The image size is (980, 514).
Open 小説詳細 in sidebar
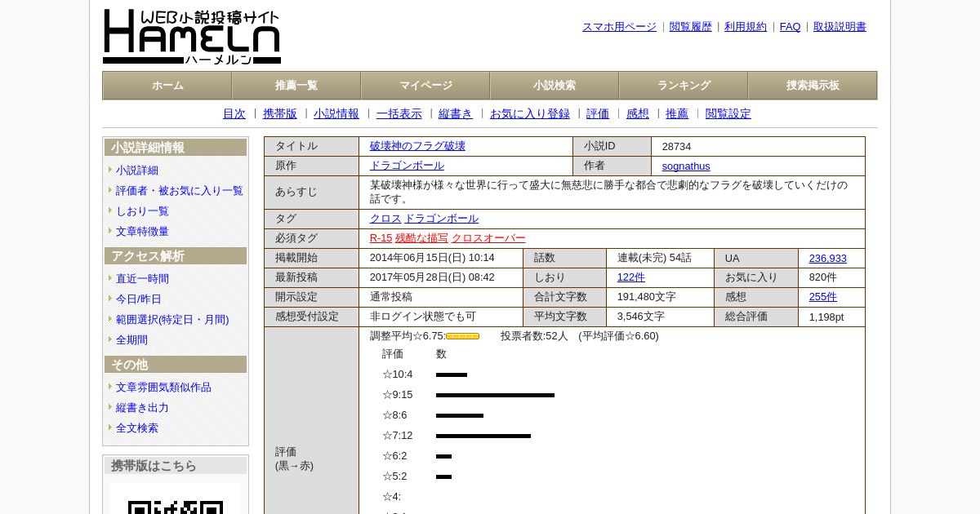pos(137,171)
